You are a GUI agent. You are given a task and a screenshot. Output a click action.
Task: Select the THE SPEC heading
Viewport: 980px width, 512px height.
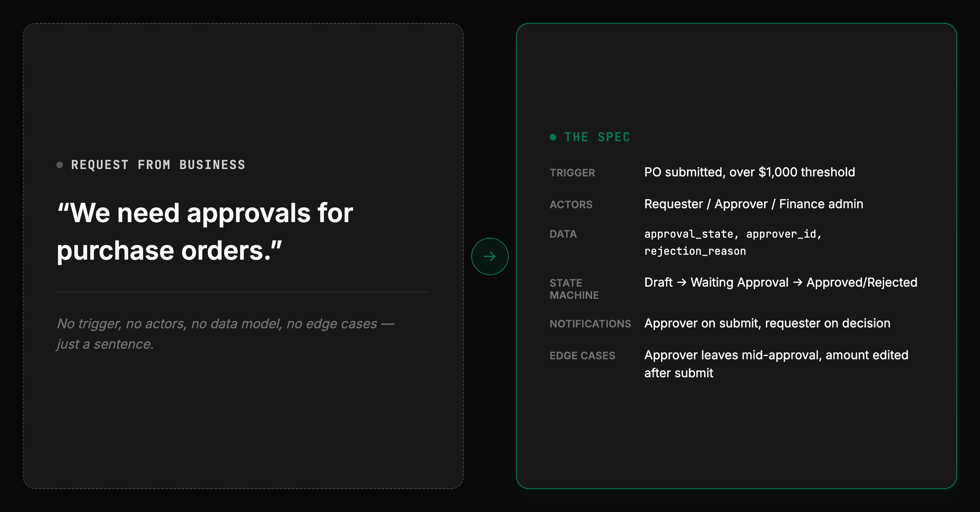pos(597,137)
